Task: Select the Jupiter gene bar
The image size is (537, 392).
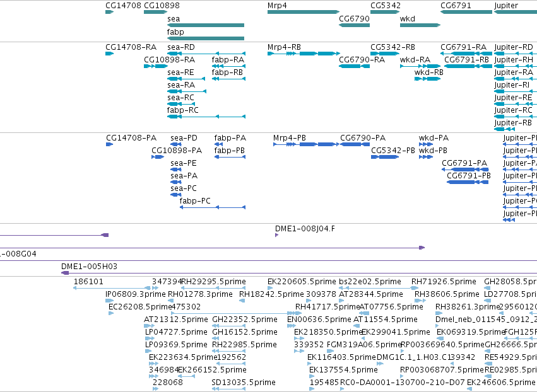Action: click(x=516, y=12)
